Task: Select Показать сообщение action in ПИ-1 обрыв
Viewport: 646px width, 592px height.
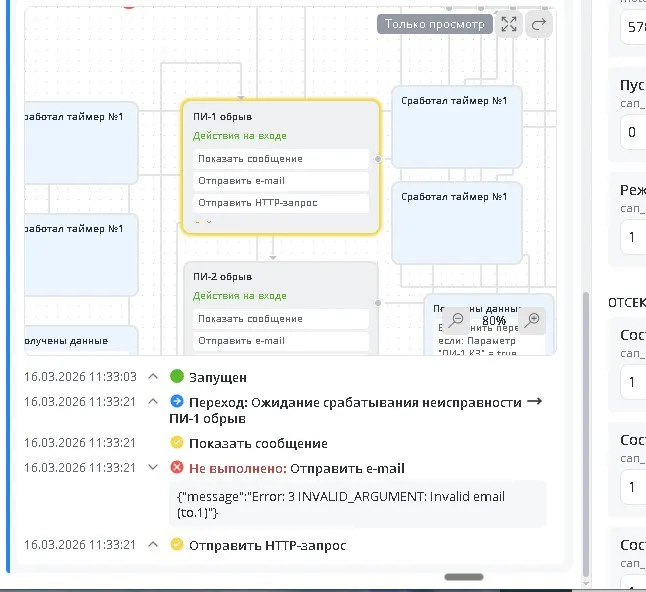Action: pyautogui.click(x=281, y=159)
